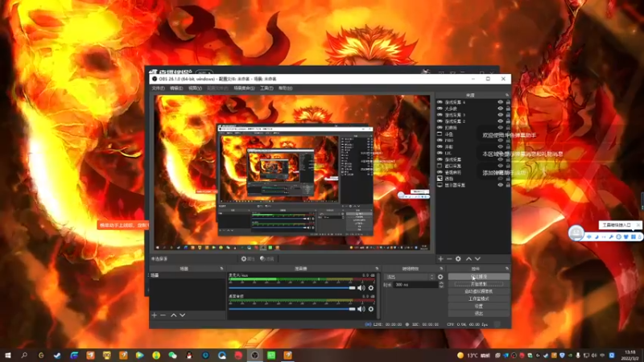Lock the 游戏采集 2 source
Screen dimensions: 644x362
click(x=508, y=121)
